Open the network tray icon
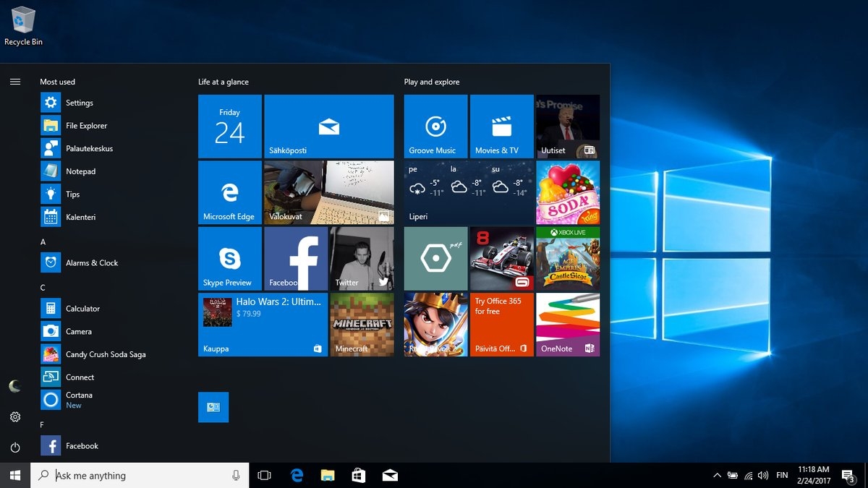This screenshot has width=868, height=488. click(748, 475)
